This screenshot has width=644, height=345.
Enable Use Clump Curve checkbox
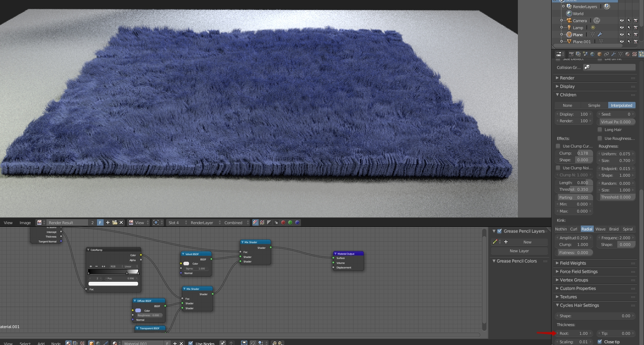coord(558,146)
